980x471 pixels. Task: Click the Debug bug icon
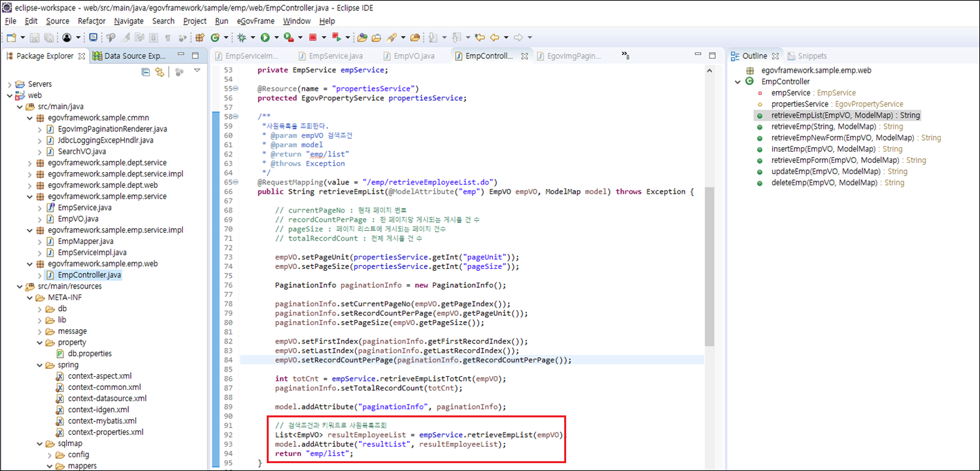(x=241, y=37)
